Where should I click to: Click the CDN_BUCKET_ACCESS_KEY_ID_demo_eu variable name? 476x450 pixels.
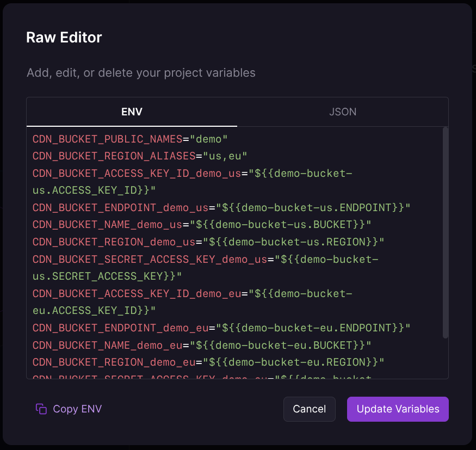pyautogui.click(x=136, y=294)
